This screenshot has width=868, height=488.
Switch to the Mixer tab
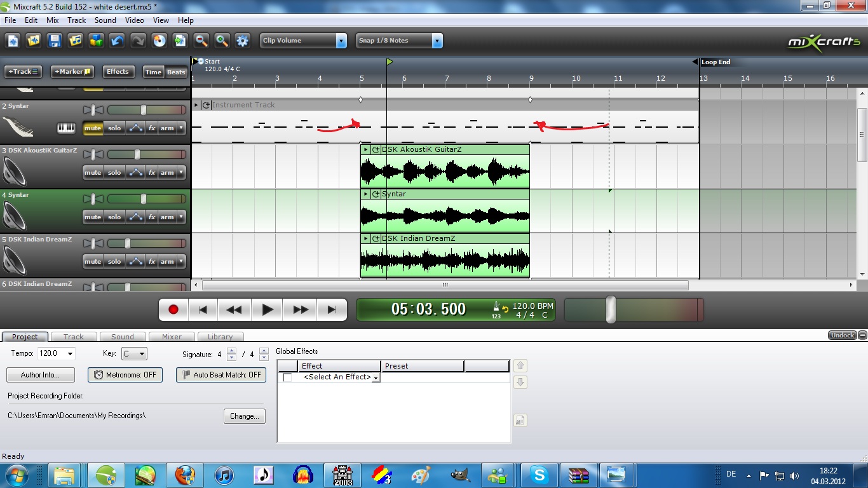click(x=172, y=337)
